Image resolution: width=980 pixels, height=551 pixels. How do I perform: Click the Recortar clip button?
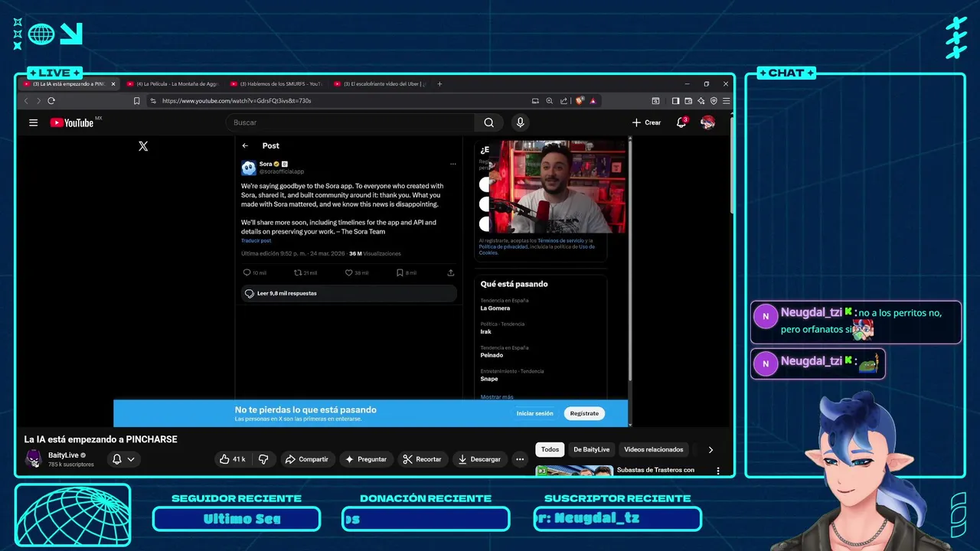[423, 459]
